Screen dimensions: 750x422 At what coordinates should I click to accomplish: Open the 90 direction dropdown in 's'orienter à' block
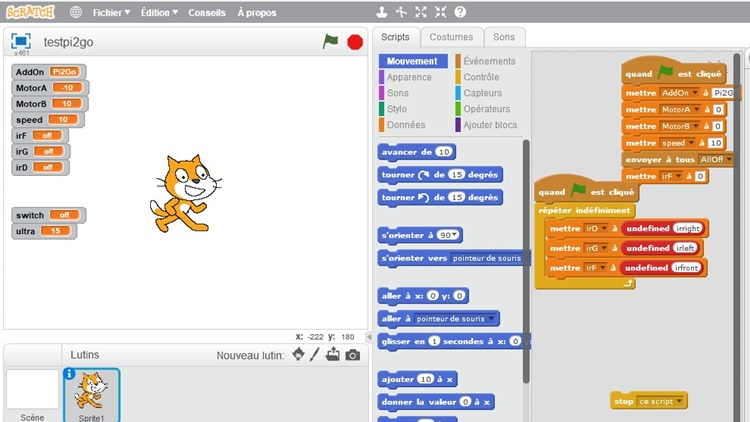(447, 235)
